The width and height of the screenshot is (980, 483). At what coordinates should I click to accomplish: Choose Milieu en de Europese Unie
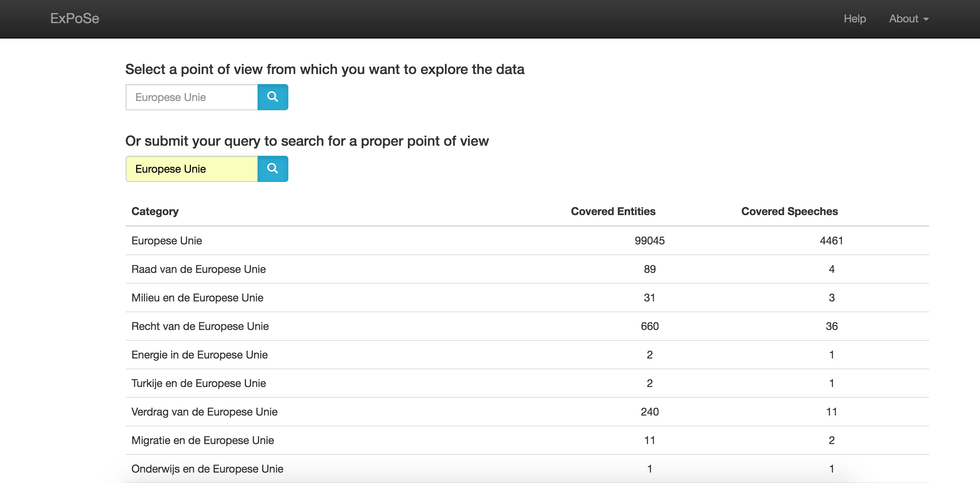[x=197, y=298]
